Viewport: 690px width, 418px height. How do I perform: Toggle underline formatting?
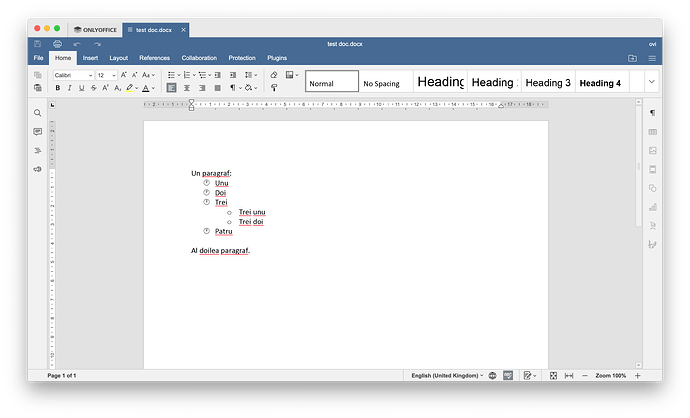[81, 88]
